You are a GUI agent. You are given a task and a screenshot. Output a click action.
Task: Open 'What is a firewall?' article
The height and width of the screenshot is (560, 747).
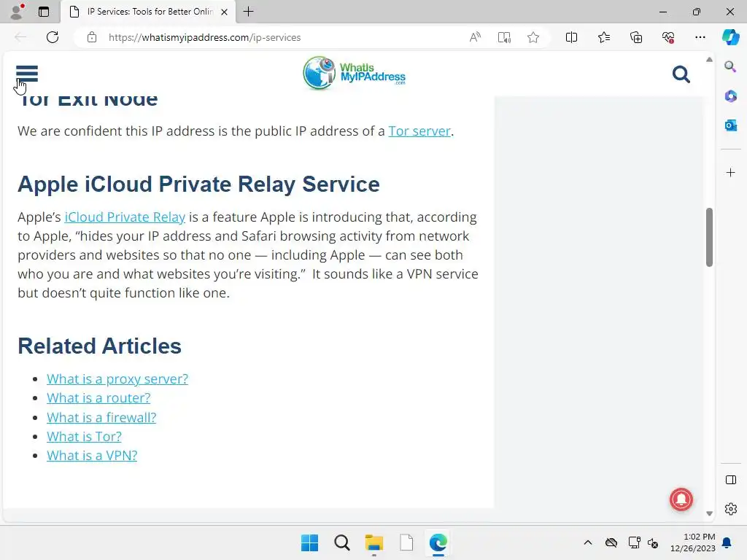101,418
